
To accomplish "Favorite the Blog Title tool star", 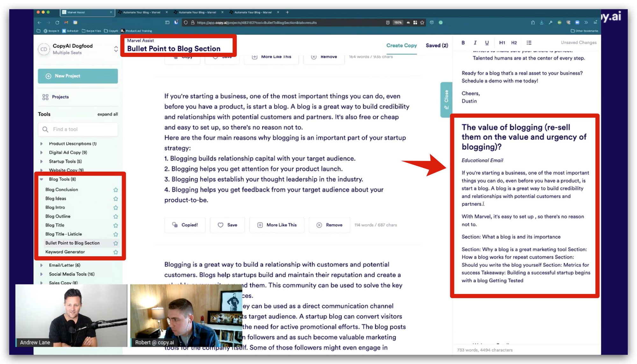I will 116,226.
